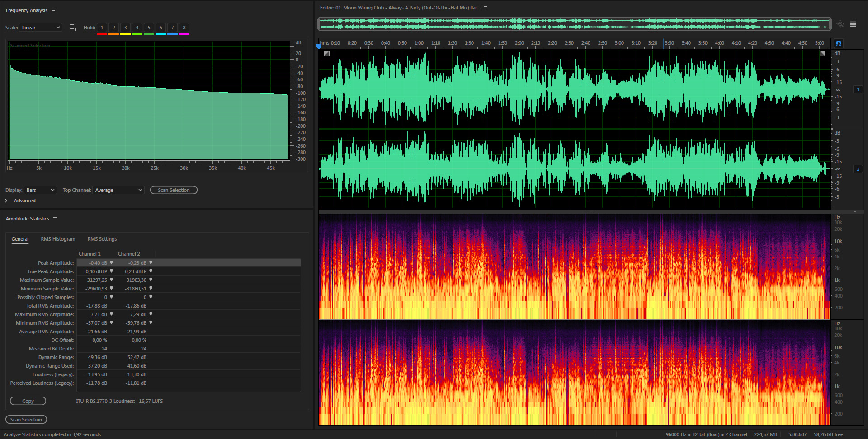Viewport: 868px width, 439px height.
Task: Click the 2:30 mark on the timeline ruler
Action: point(569,43)
